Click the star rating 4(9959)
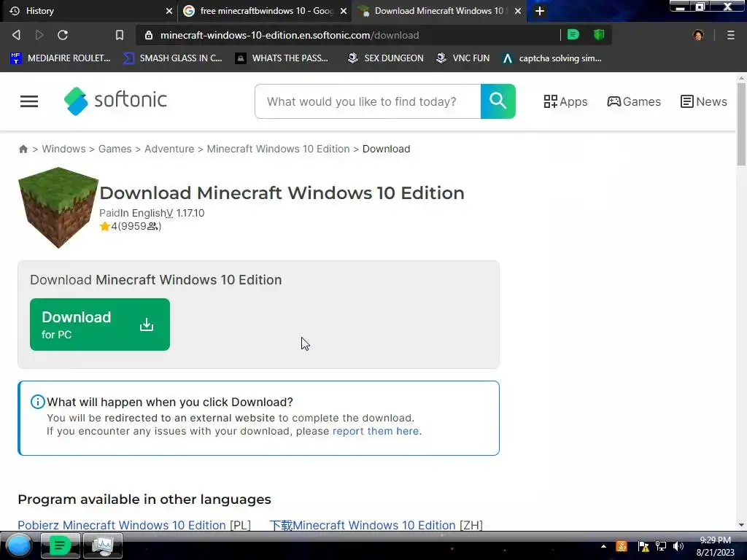This screenshot has height=560, width=747. 131,226
